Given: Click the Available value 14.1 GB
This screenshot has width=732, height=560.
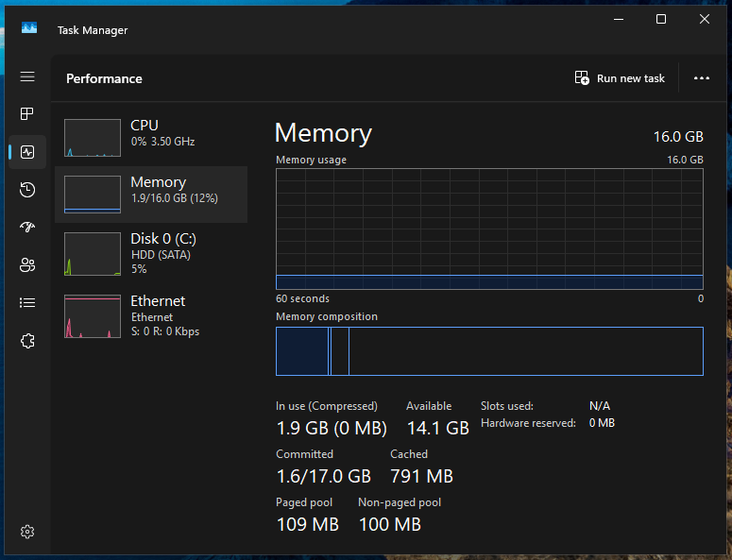Looking at the screenshot, I should [x=438, y=428].
